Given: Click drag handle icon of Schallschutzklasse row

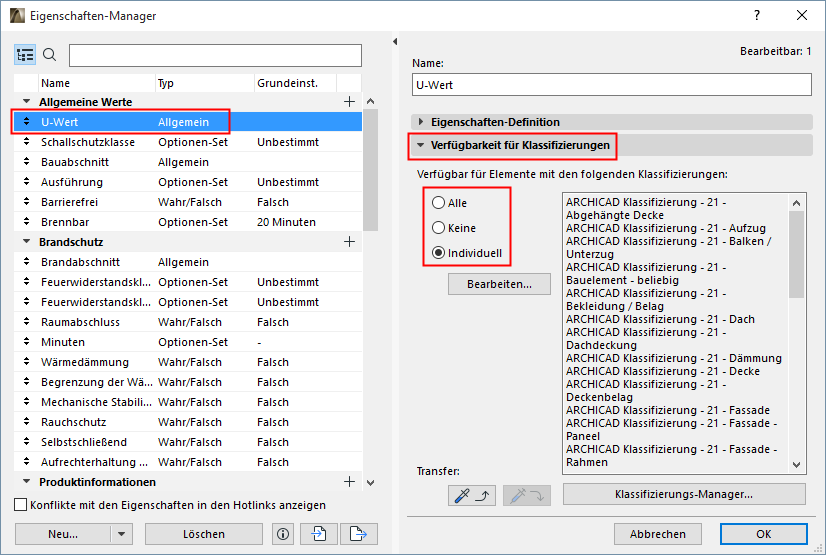Looking at the screenshot, I should pos(26,142).
